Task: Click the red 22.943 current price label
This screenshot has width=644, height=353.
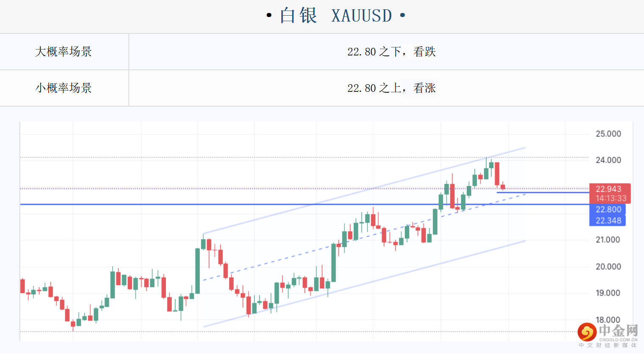Action: point(608,189)
